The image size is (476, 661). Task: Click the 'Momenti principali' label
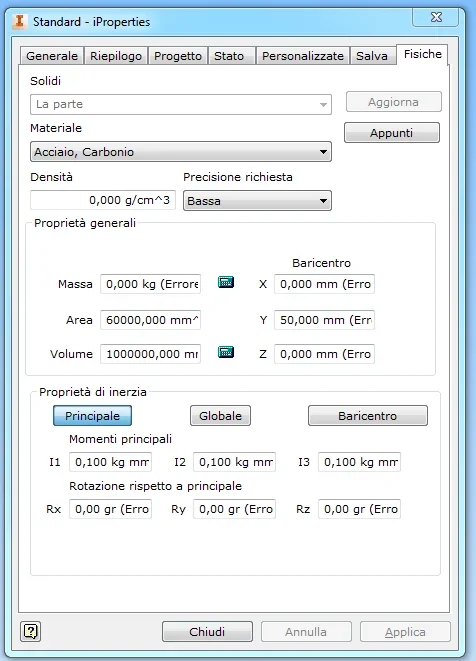pos(121,439)
